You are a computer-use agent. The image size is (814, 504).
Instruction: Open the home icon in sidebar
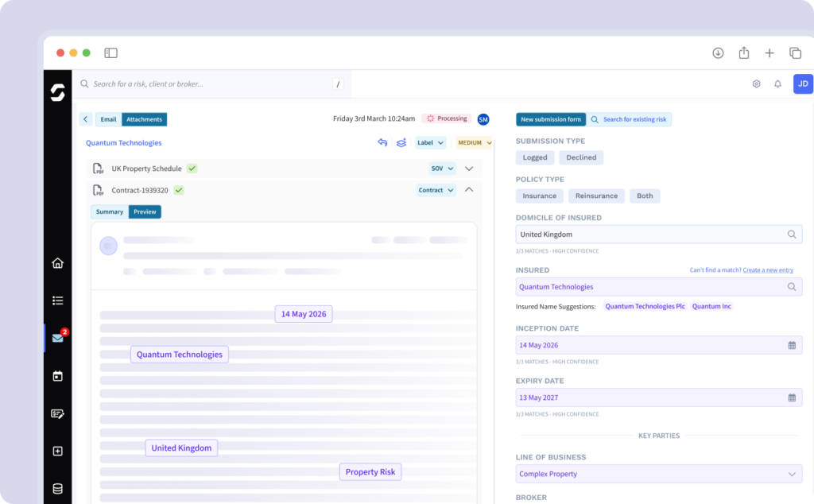click(57, 263)
